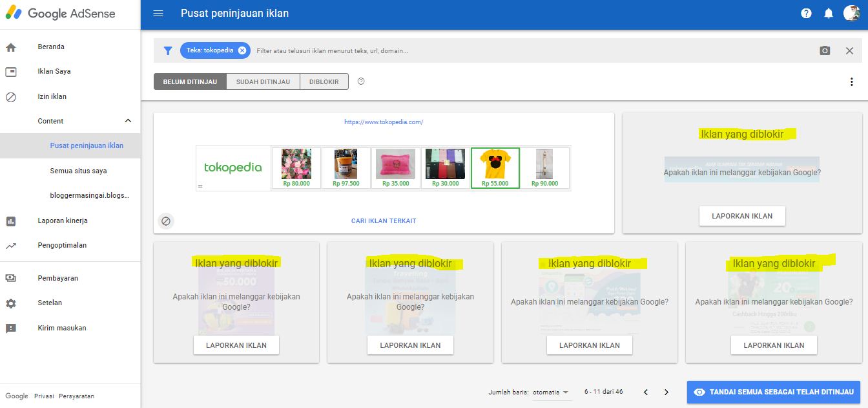This screenshot has width=868, height=408.
Task: Go to the next page of ads
Action: click(x=666, y=392)
